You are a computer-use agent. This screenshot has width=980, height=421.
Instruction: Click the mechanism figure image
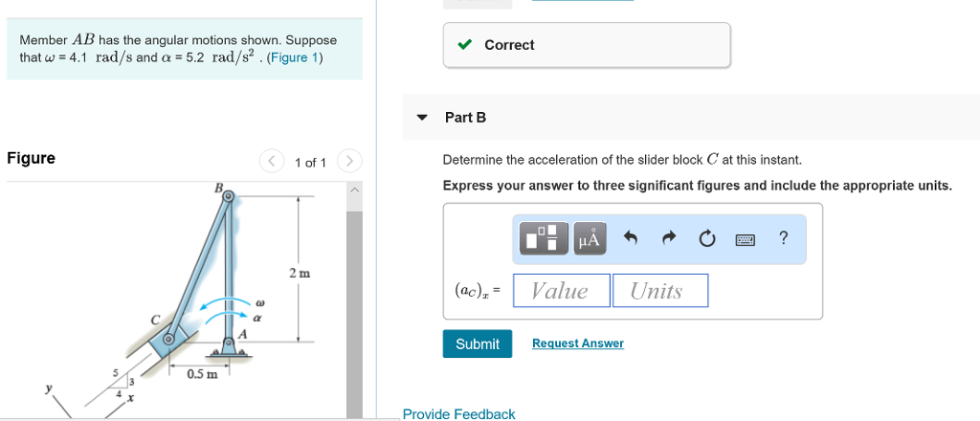click(175, 299)
